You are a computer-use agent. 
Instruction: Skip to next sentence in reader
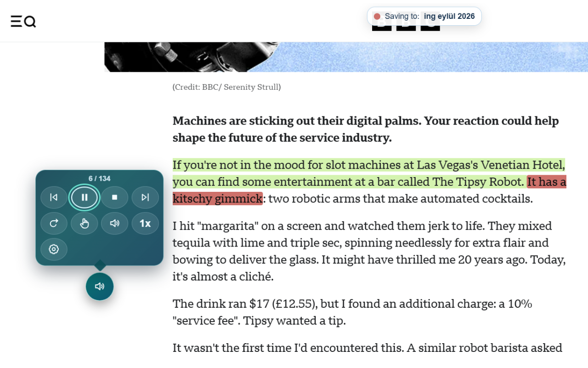pyautogui.click(x=145, y=197)
